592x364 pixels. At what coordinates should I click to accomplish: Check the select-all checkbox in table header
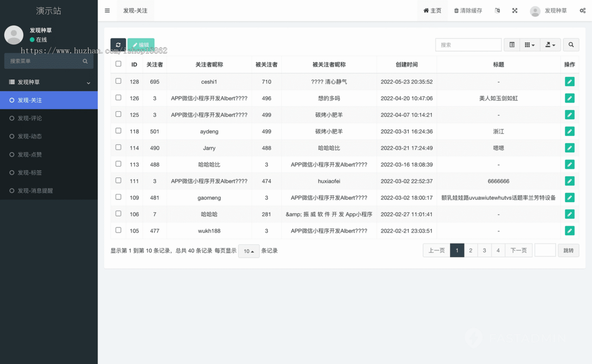click(x=118, y=64)
